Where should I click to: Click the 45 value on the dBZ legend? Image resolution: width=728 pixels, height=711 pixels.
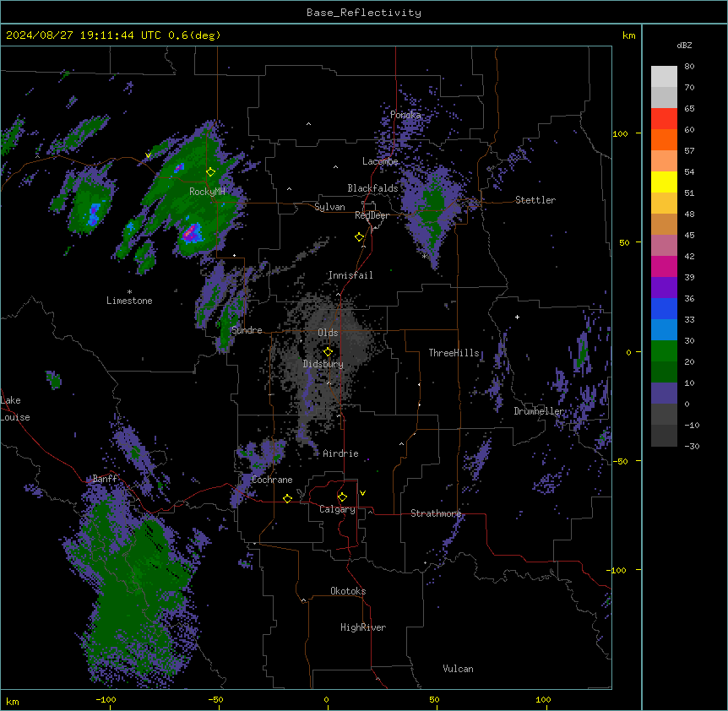coord(689,236)
